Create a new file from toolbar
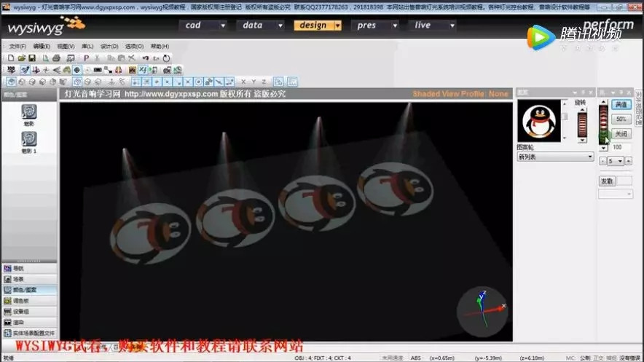644x362 pixels. point(11,58)
